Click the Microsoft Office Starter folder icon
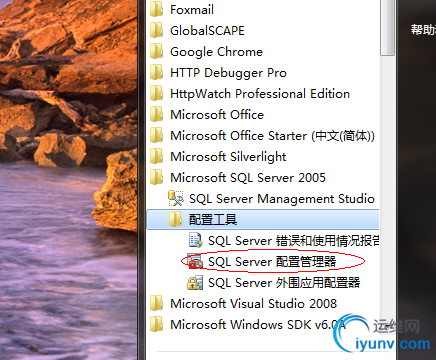 (x=156, y=135)
